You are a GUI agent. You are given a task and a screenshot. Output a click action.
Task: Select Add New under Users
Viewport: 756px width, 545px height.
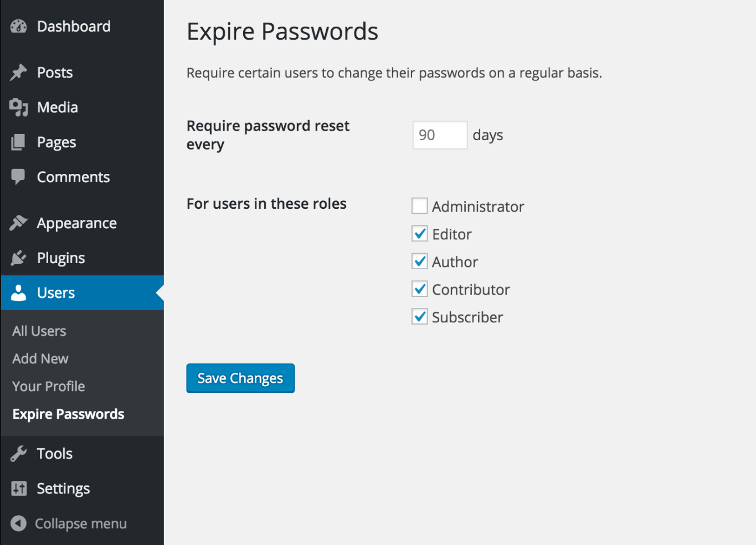click(x=40, y=359)
